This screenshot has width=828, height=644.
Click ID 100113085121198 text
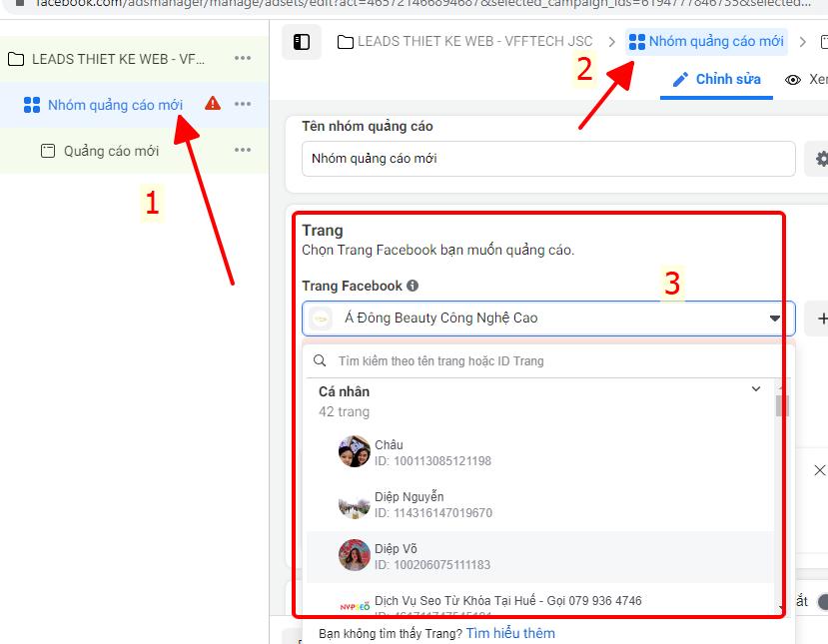coord(432,461)
